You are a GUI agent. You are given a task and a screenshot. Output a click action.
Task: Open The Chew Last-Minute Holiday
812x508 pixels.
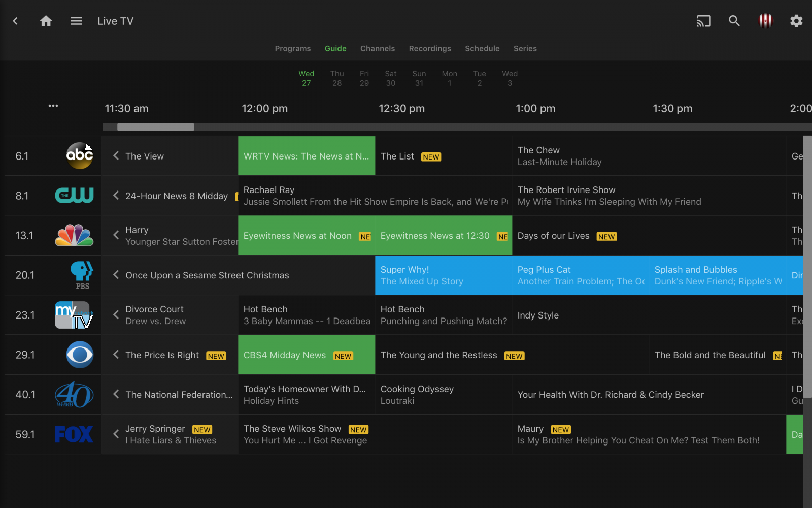click(649, 156)
